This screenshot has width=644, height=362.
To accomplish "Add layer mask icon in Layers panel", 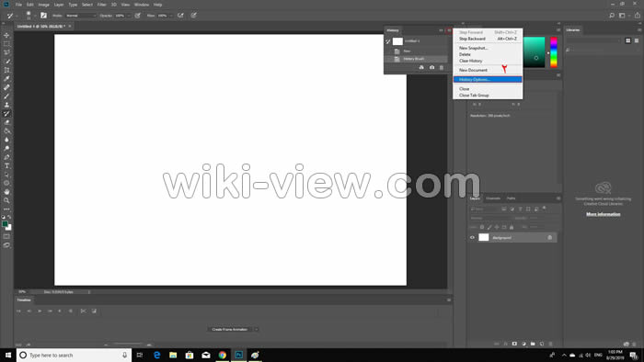I will coord(514,344).
